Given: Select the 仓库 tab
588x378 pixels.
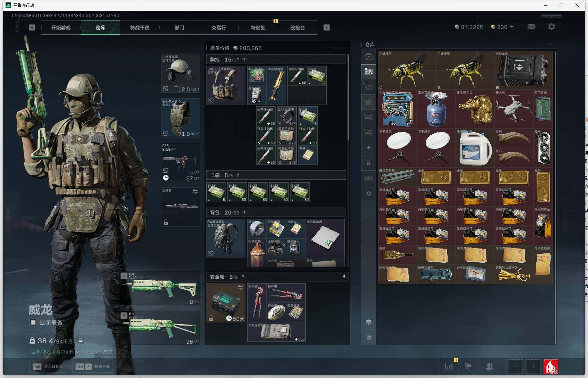Looking at the screenshot, I should [101, 28].
